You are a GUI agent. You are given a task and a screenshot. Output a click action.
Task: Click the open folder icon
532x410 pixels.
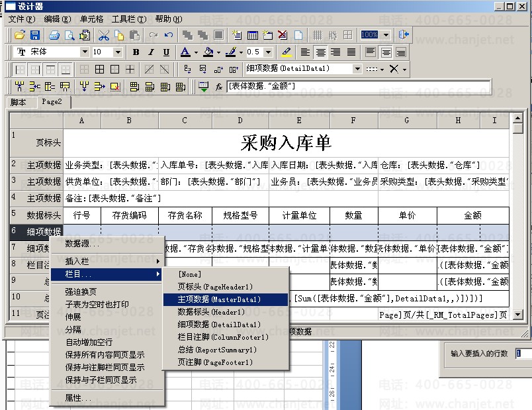[20, 35]
